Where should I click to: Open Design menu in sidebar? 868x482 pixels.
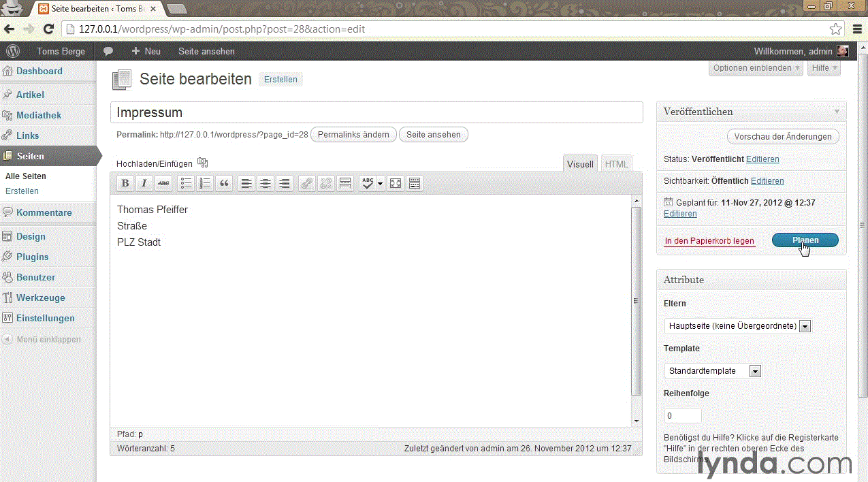point(31,236)
